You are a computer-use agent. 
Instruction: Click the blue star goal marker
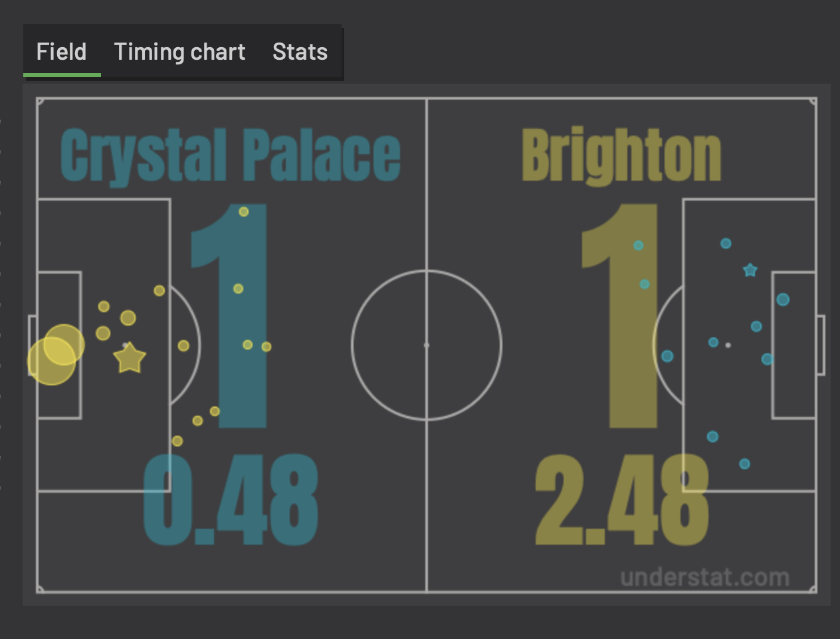pyautogui.click(x=750, y=270)
